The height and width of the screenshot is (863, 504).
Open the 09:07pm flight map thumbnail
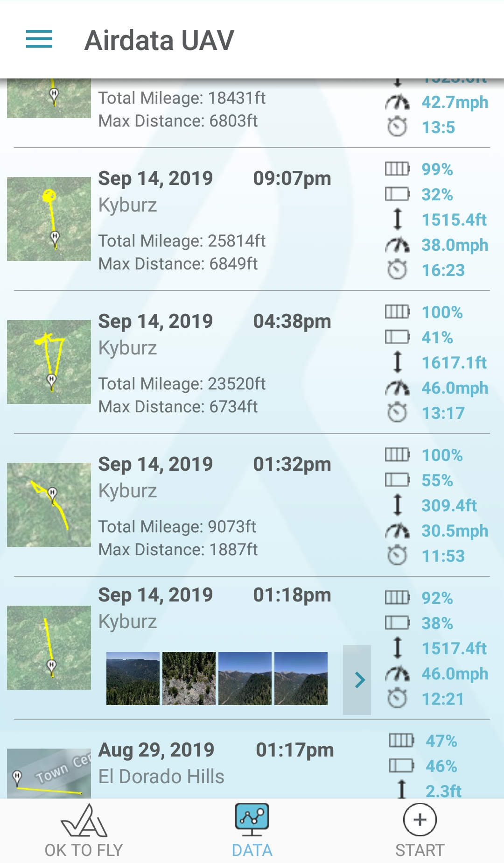[49, 219]
